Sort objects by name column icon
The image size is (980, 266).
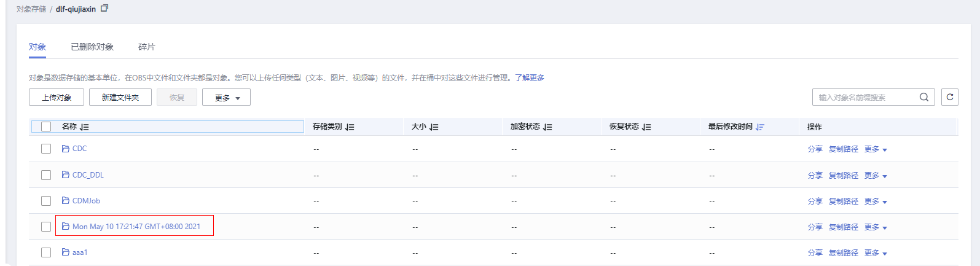(x=84, y=127)
